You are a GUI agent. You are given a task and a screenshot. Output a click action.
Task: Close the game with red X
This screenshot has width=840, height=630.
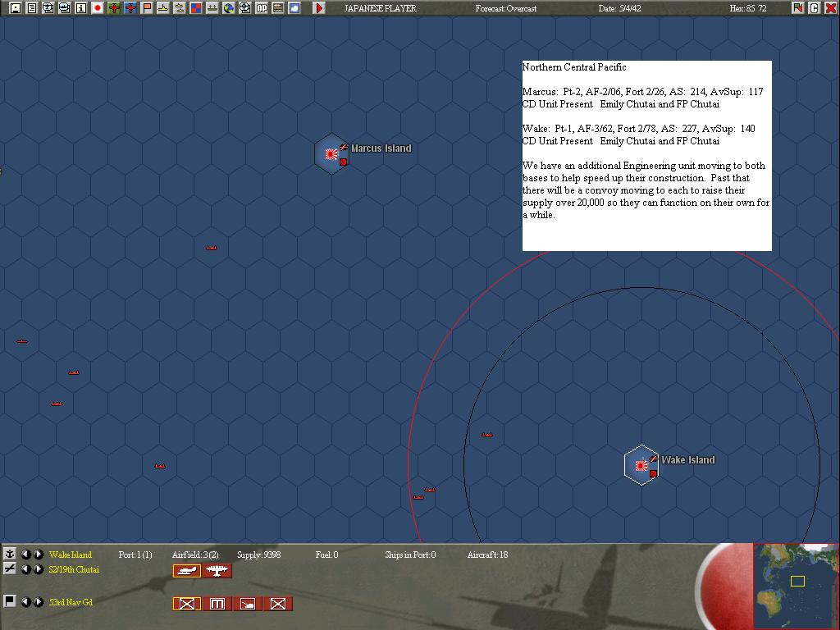click(831, 8)
